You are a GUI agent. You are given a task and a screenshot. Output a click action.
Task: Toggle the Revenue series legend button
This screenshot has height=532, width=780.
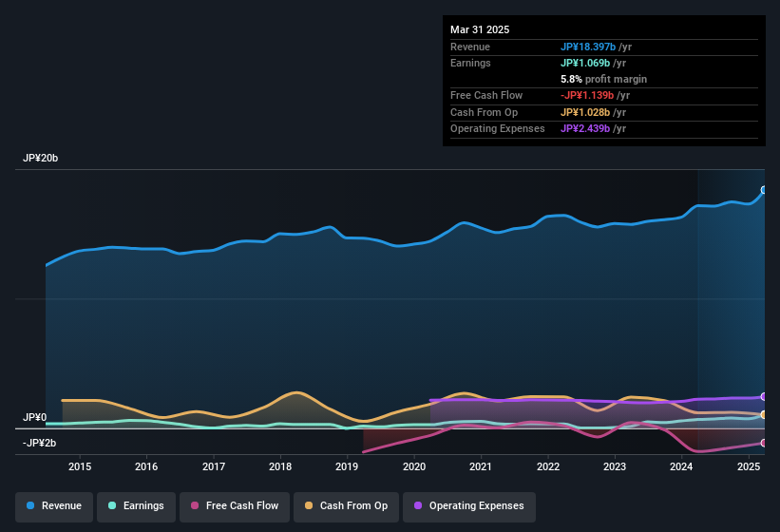[x=54, y=506]
